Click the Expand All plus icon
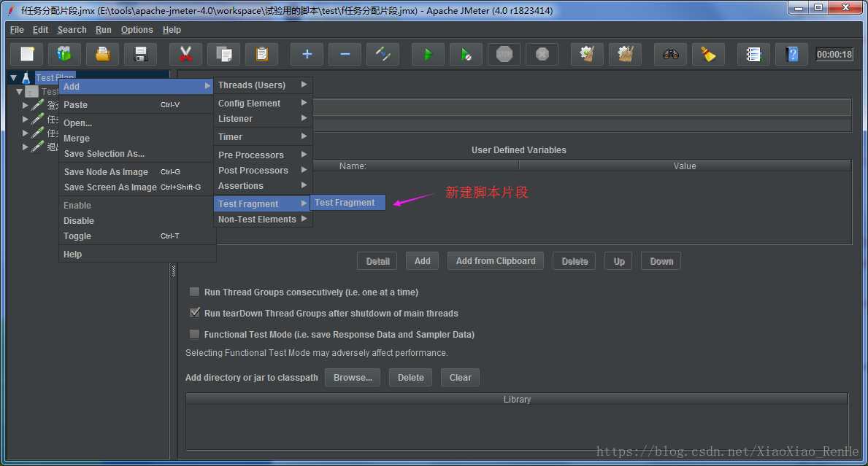 pos(307,54)
